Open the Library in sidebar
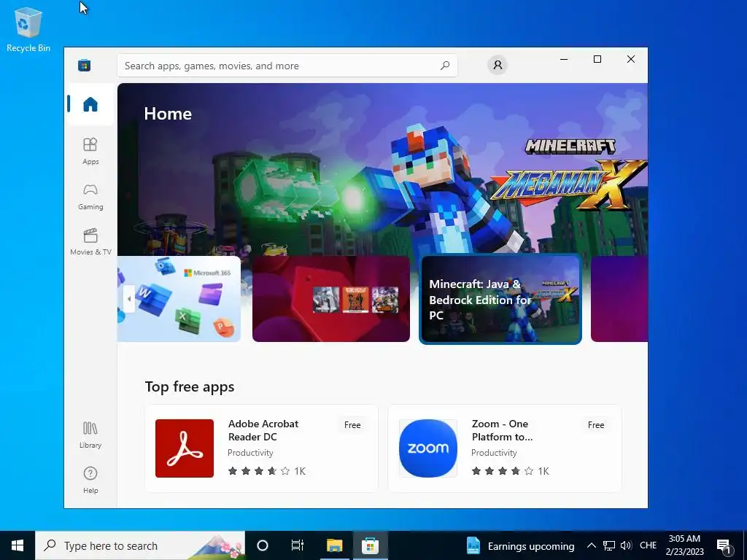 (90, 435)
